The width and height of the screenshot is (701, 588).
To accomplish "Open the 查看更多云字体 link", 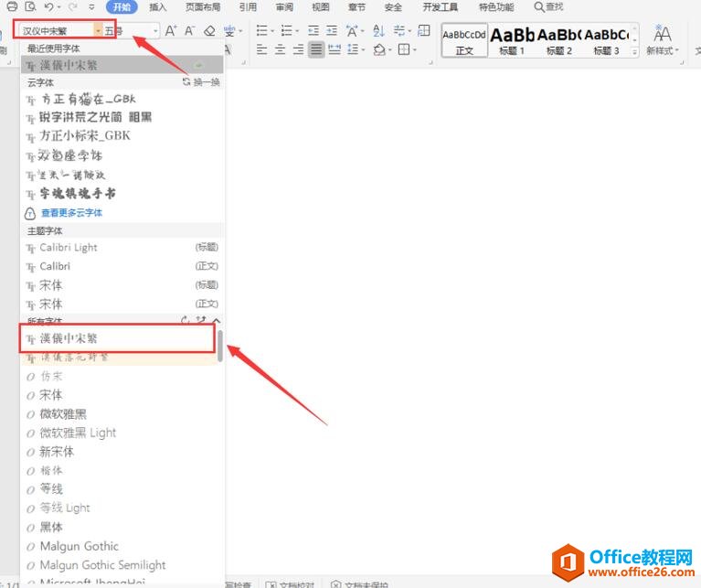I will [x=71, y=213].
